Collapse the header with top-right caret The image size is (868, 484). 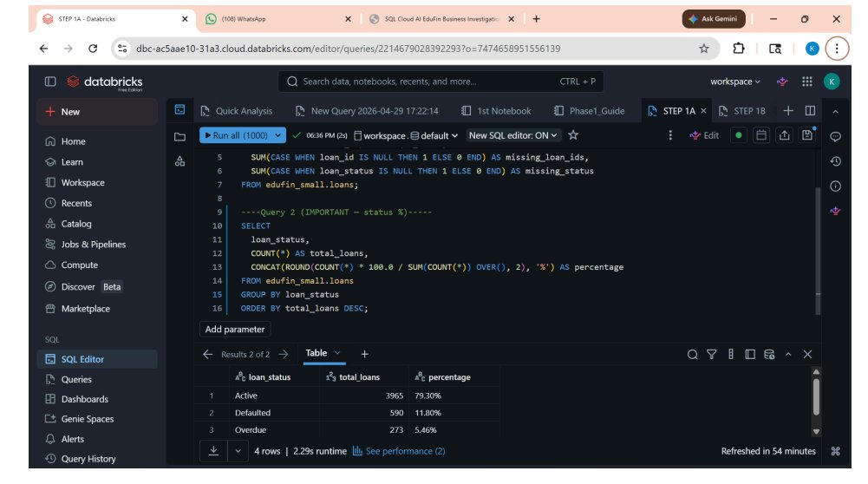(x=835, y=111)
